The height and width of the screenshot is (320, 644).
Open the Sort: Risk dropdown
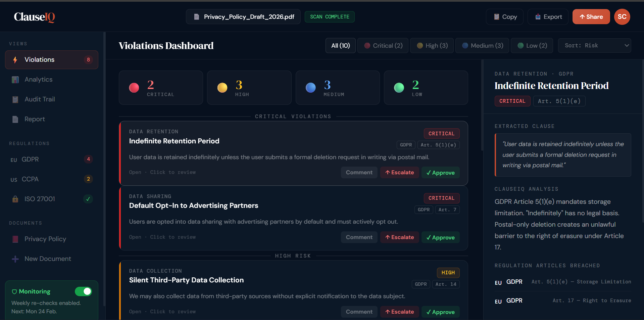point(594,46)
